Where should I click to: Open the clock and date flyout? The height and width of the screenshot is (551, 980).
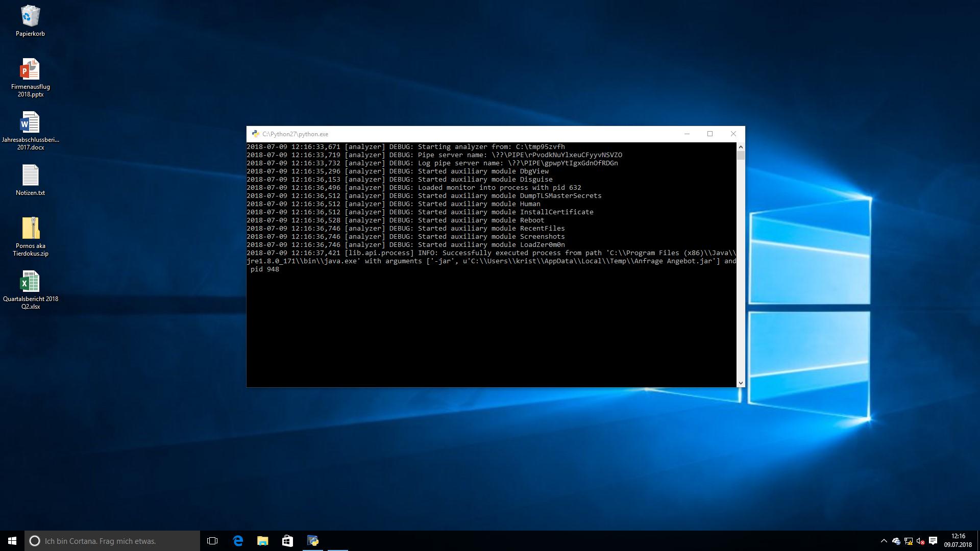(958, 541)
